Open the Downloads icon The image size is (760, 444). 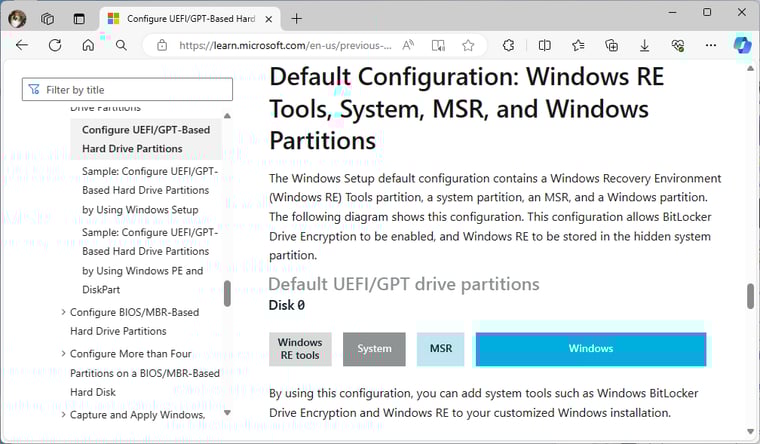click(x=644, y=46)
